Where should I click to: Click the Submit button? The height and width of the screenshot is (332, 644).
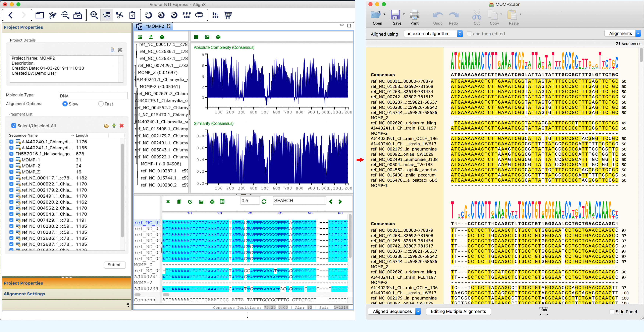click(x=115, y=265)
